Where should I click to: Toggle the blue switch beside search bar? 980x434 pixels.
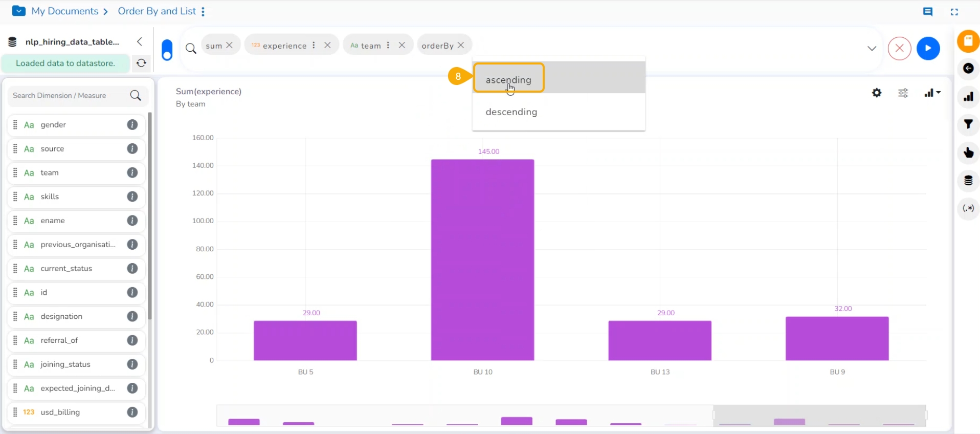click(x=167, y=50)
